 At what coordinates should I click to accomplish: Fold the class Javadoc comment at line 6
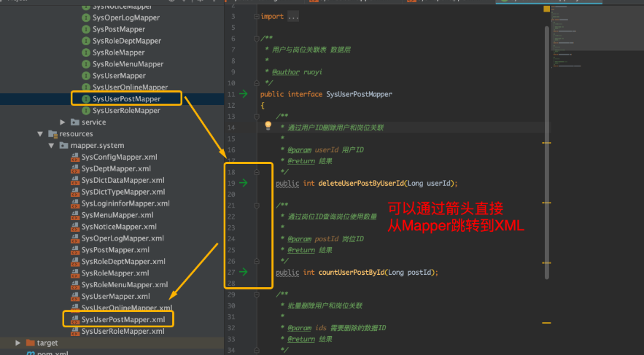(x=257, y=39)
